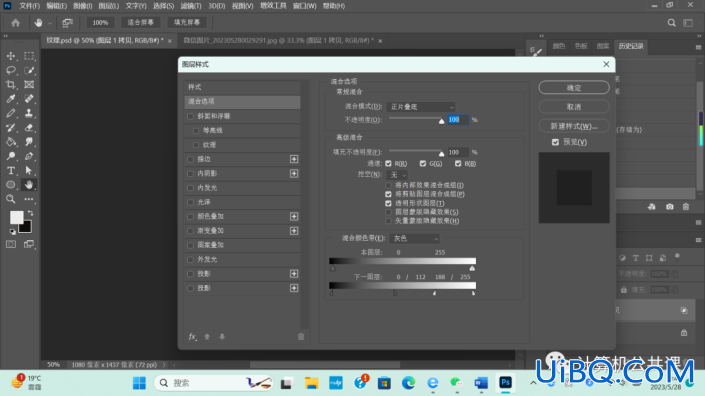This screenshot has height=396, width=705.
Task: Open Windows Start menu
Action: pos(139,383)
